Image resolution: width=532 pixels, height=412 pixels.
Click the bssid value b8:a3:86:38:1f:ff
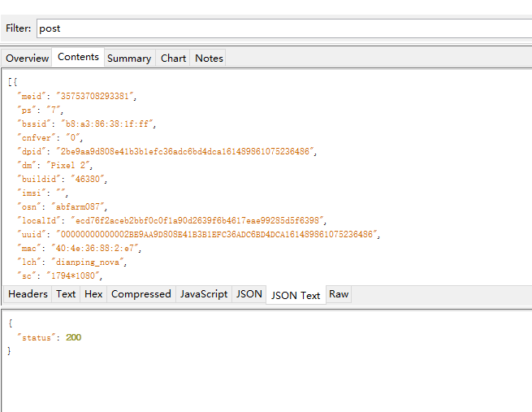click(107, 124)
